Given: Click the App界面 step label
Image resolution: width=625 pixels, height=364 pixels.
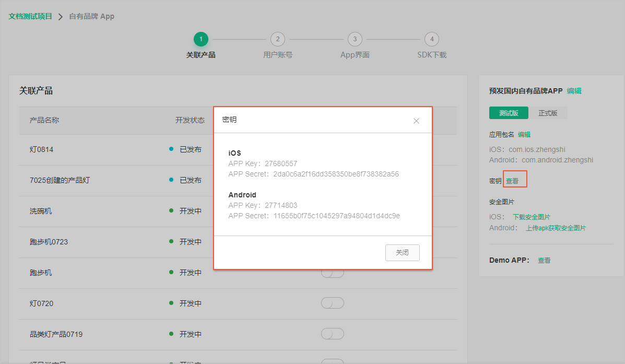Looking at the screenshot, I should click(x=355, y=55).
